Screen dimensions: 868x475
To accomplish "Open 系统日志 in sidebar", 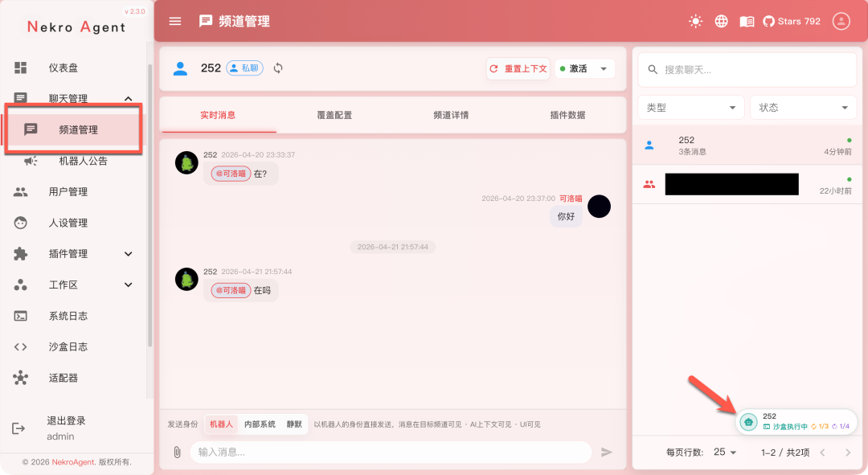I will [73, 316].
